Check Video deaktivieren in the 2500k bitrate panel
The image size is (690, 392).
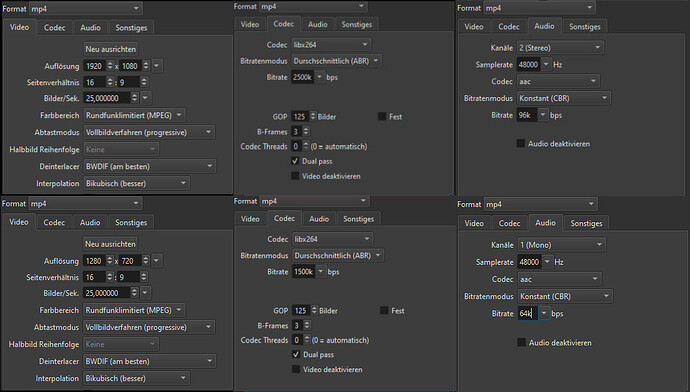[295, 176]
